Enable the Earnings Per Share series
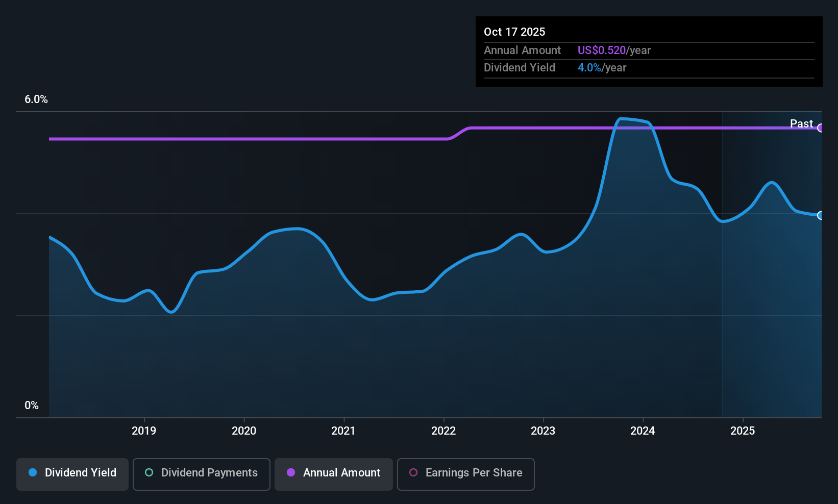The width and height of the screenshot is (838, 504). (x=466, y=474)
